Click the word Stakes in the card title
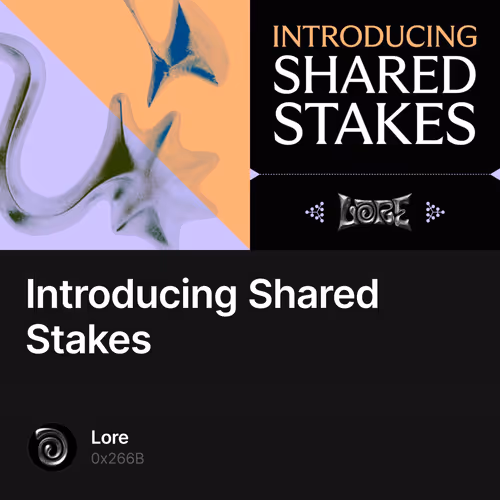 pyautogui.click(x=89, y=339)
